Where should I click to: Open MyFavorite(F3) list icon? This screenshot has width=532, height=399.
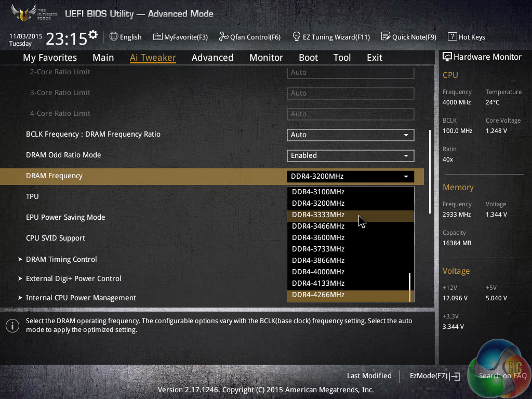(x=158, y=37)
